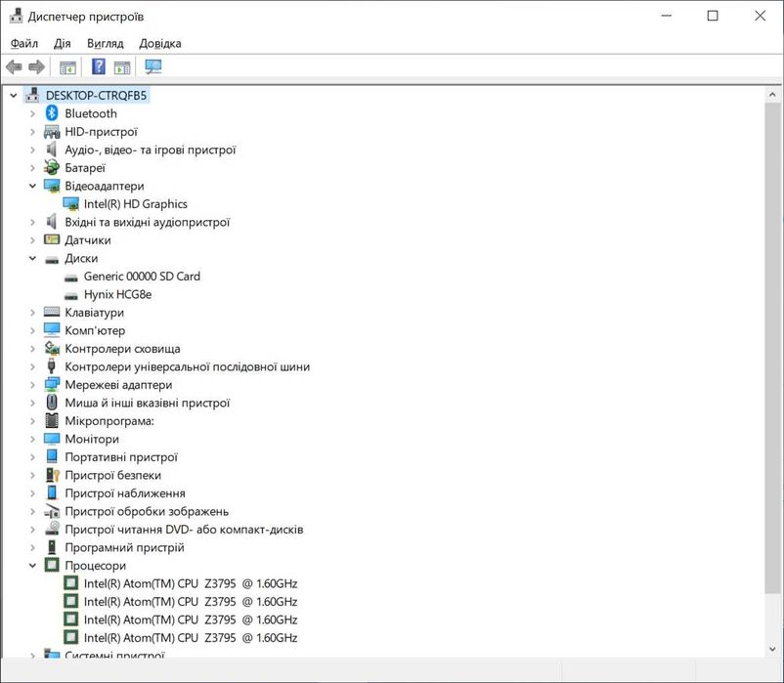Expand the Комп'ютер category

(32, 330)
